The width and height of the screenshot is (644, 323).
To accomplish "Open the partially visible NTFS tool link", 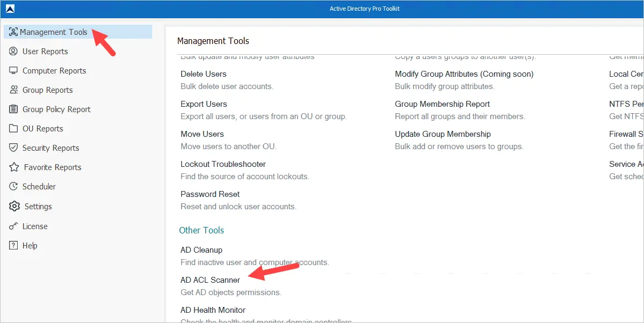I will 626,104.
